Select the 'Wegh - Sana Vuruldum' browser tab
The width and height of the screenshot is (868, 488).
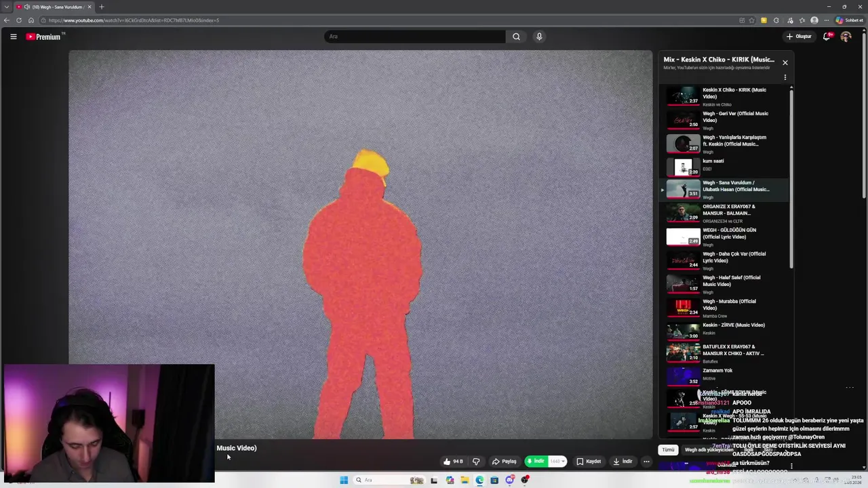(x=54, y=7)
